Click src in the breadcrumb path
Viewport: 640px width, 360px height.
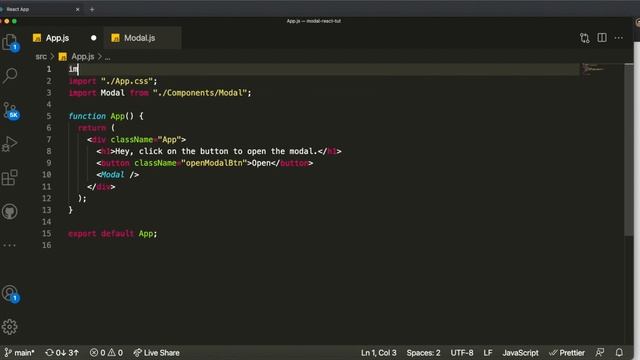[x=41, y=57]
